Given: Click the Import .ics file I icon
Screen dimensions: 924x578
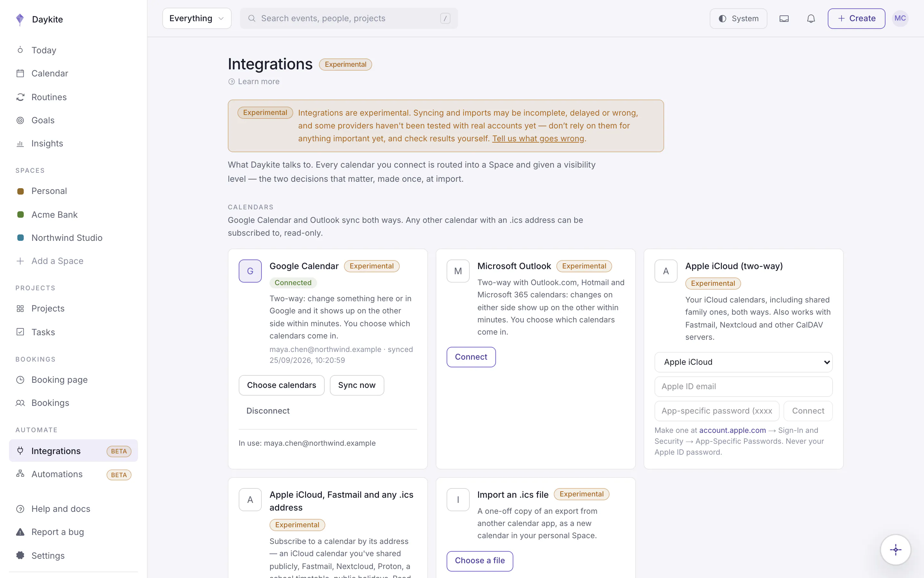Looking at the screenshot, I should (x=458, y=500).
